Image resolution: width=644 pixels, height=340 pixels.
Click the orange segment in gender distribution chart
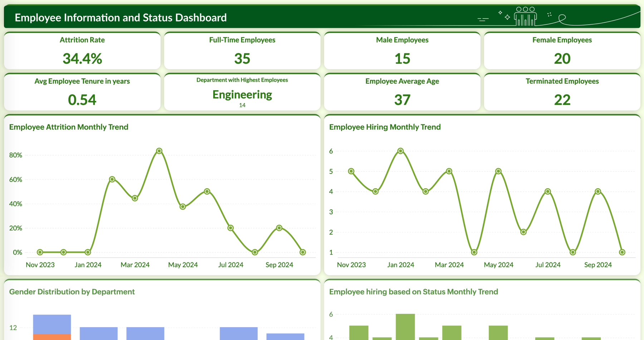(52, 337)
